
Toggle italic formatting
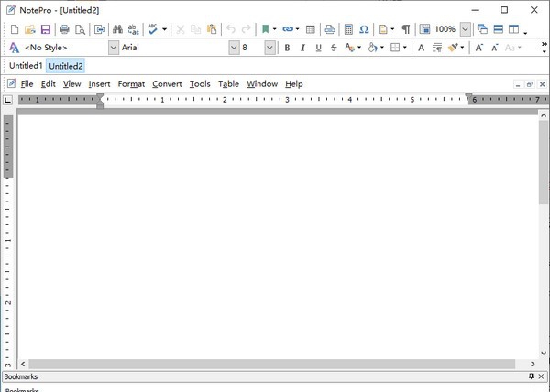pyautogui.click(x=302, y=48)
